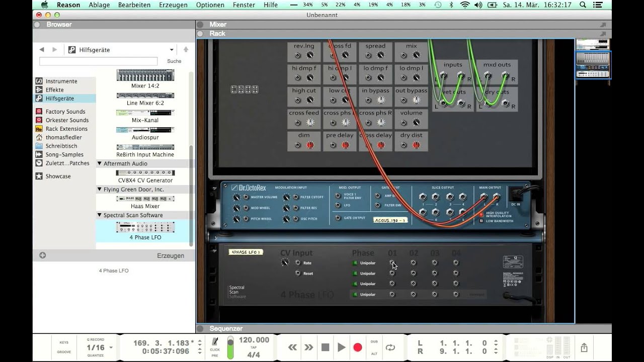Screen dimensions: 644x362
Task: Collapse the Mixer panel header
Action: coord(200,24)
